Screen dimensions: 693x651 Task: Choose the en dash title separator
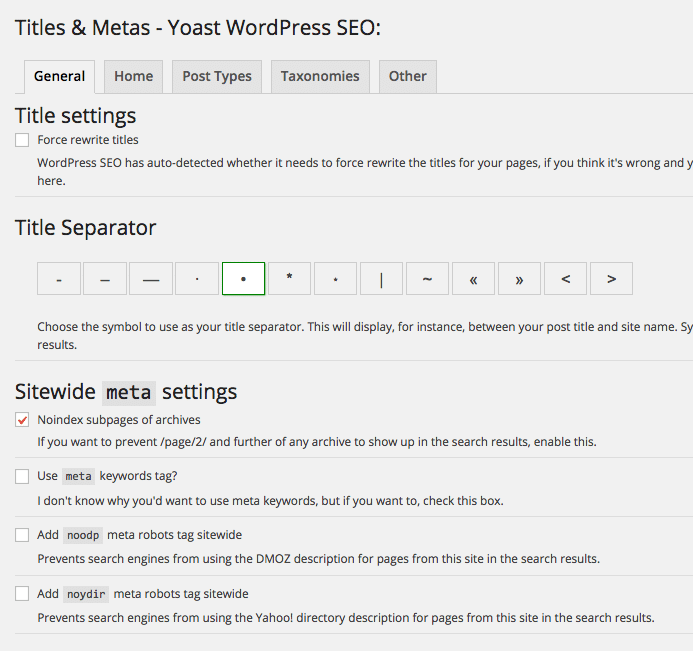click(105, 278)
